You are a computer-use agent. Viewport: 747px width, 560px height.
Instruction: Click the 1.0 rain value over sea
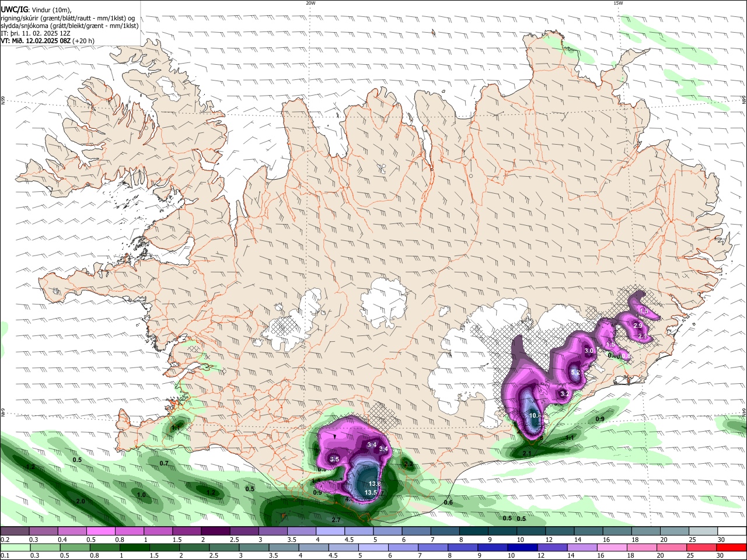tap(141, 495)
